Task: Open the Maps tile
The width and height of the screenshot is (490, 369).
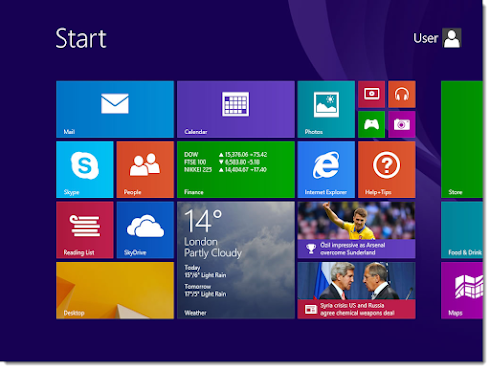Action: tap(462, 290)
